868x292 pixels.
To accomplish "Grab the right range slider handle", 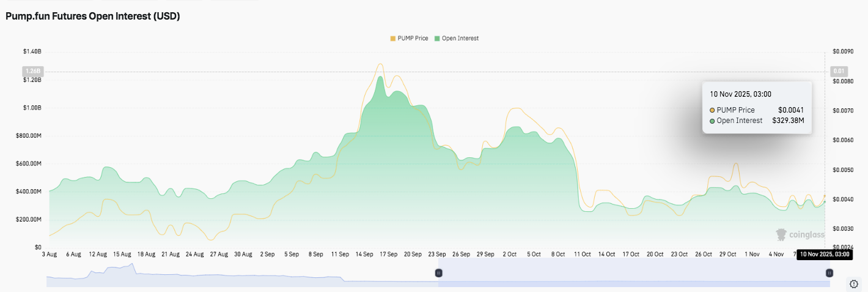I will [829, 273].
